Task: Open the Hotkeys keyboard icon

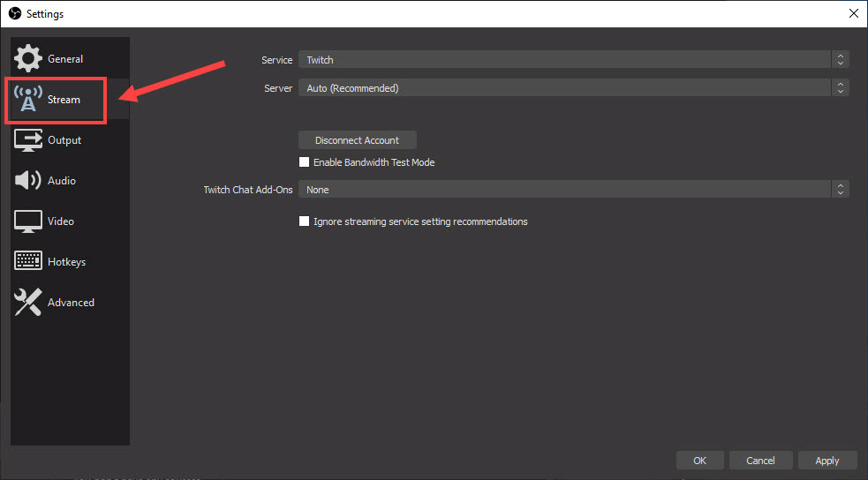Action: tap(28, 262)
